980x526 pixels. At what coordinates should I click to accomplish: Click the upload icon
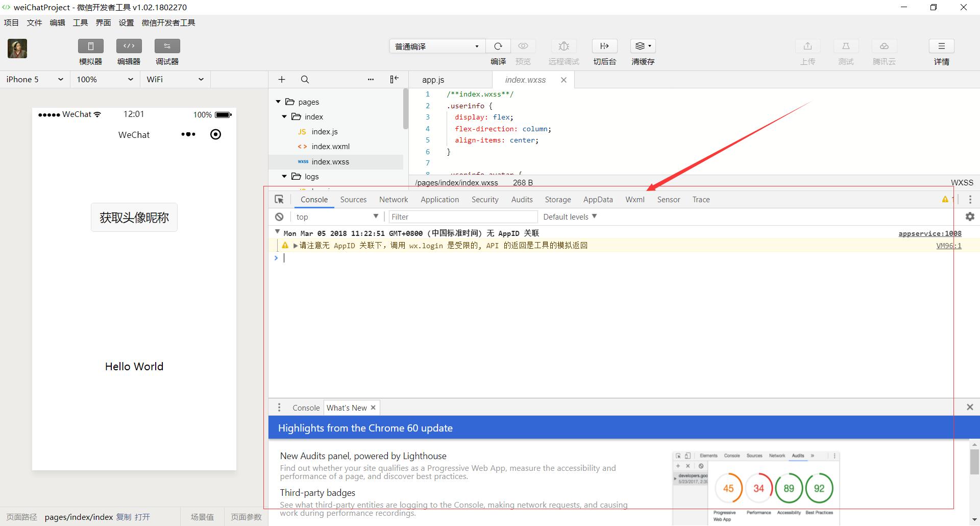pos(807,46)
